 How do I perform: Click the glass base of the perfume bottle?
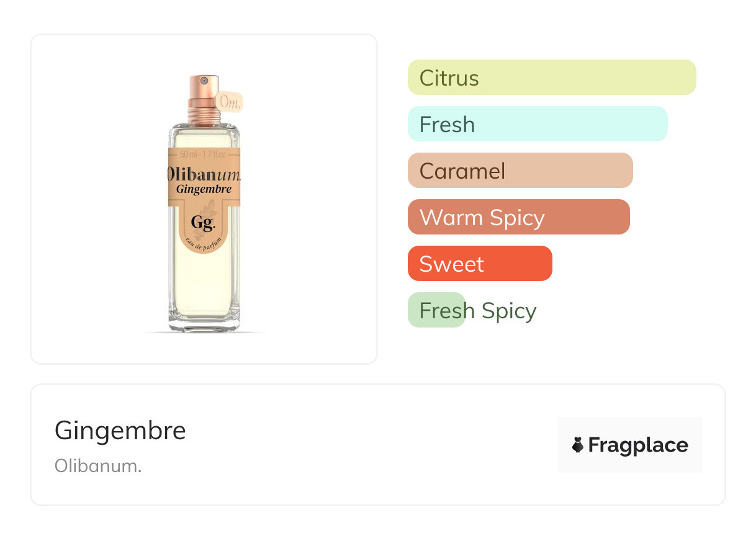click(204, 324)
